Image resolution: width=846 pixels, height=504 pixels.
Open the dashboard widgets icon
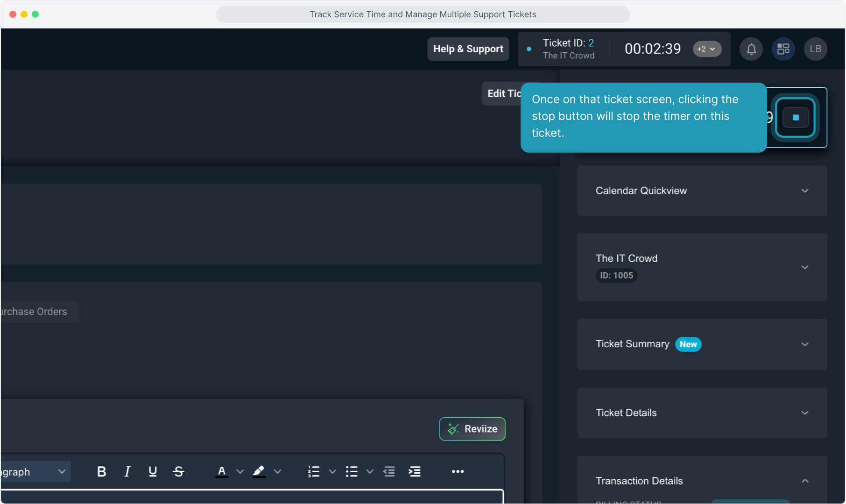point(783,49)
